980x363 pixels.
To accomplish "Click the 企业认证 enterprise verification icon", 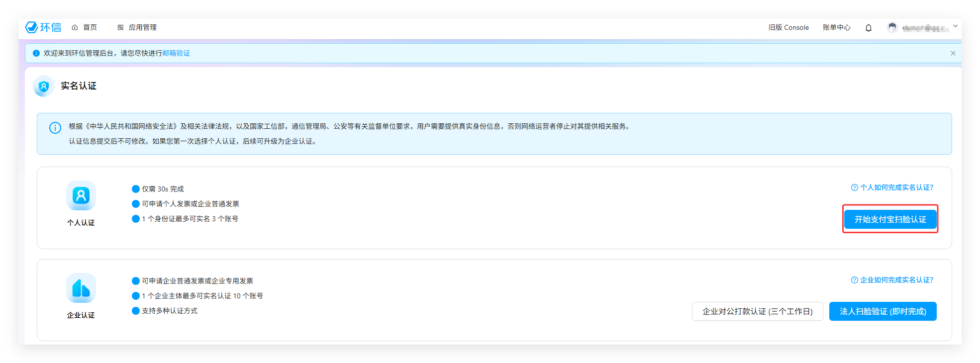I will (x=81, y=288).
